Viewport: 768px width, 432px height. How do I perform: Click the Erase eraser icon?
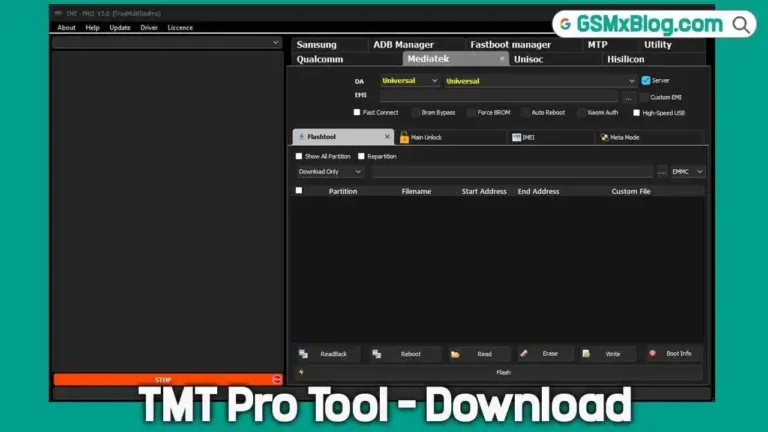point(524,353)
